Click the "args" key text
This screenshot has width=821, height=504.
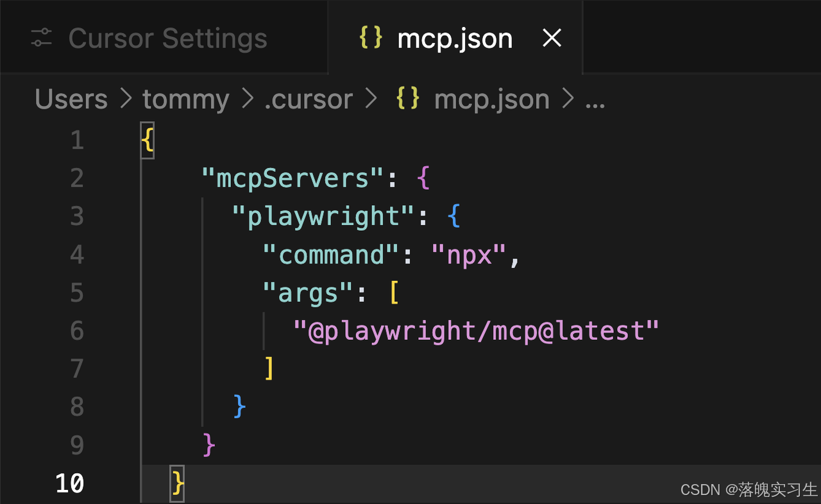(x=309, y=293)
